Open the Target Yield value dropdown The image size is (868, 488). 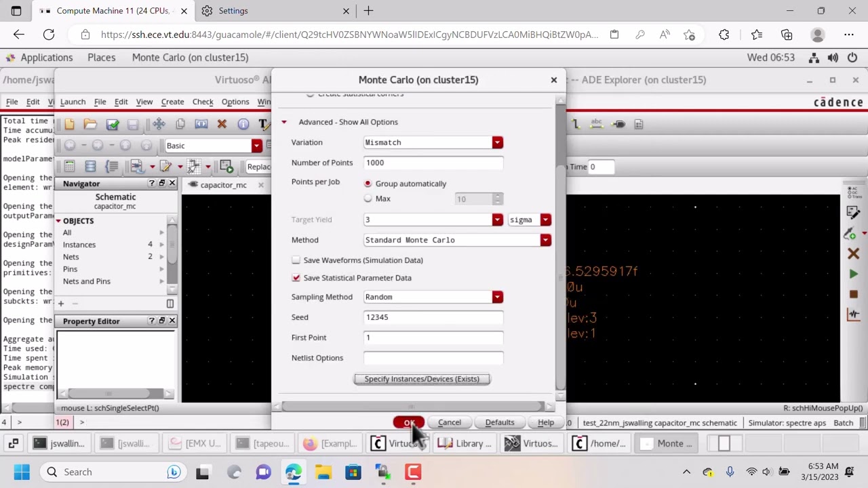(x=497, y=220)
